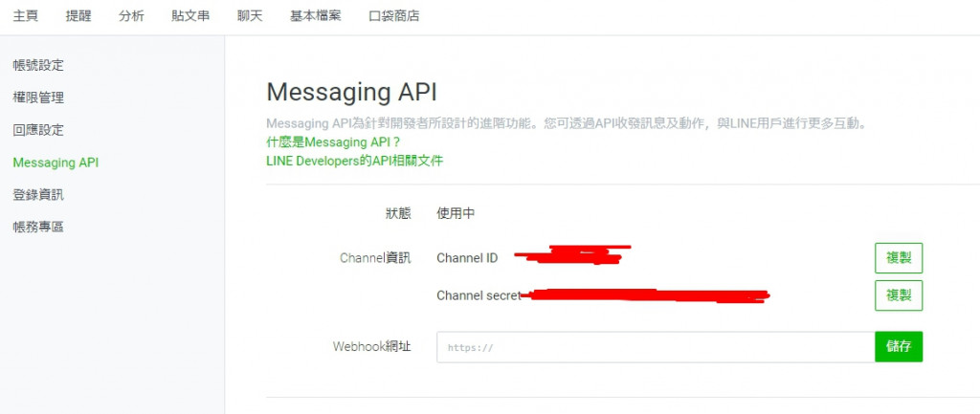Select the 基本檔案 tab
Image resolution: width=980 pixels, height=414 pixels.
(x=316, y=16)
